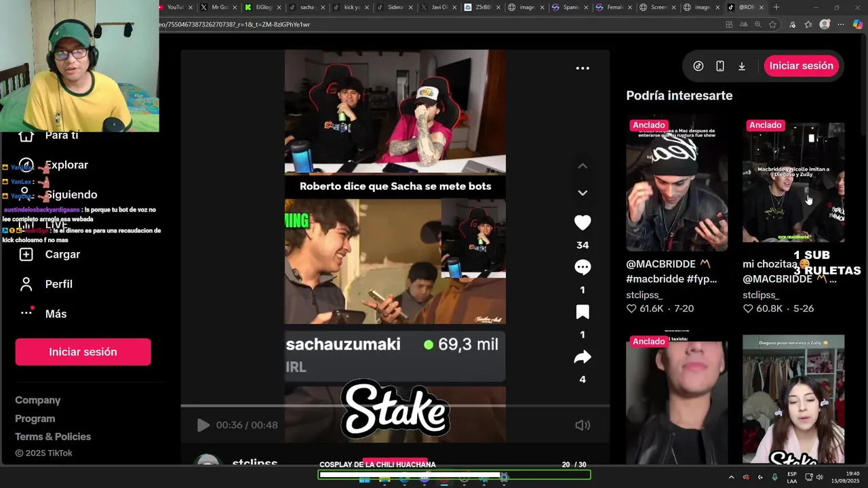
Task: Open the comments bubble icon on the video
Action: coord(583,267)
